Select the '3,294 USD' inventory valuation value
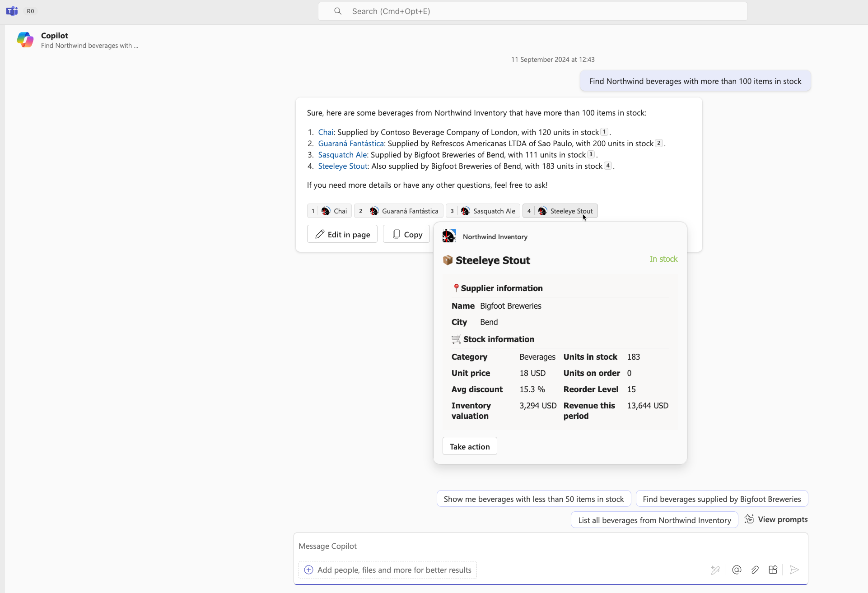868x593 pixels. tap(538, 406)
